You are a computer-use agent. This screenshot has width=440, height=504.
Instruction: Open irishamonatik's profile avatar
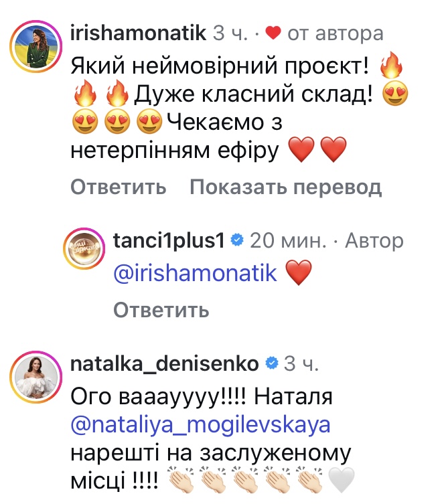pyautogui.click(x=35, y=49)
